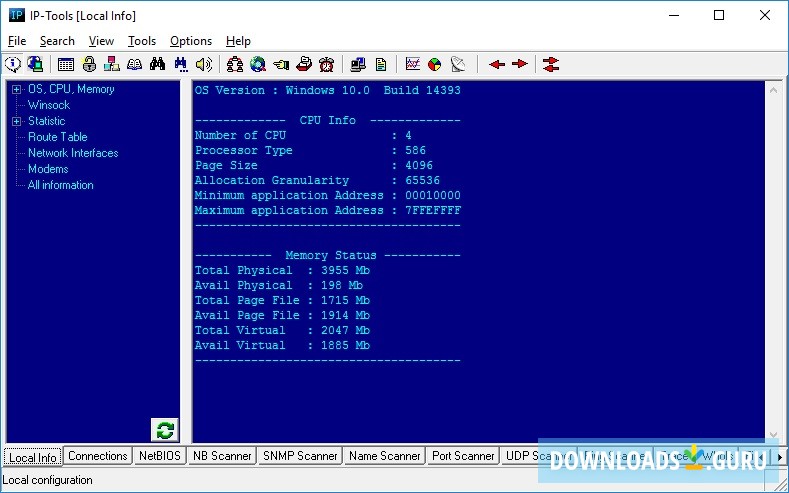Click the alarm clock toolbar icon

click(327, 64)
